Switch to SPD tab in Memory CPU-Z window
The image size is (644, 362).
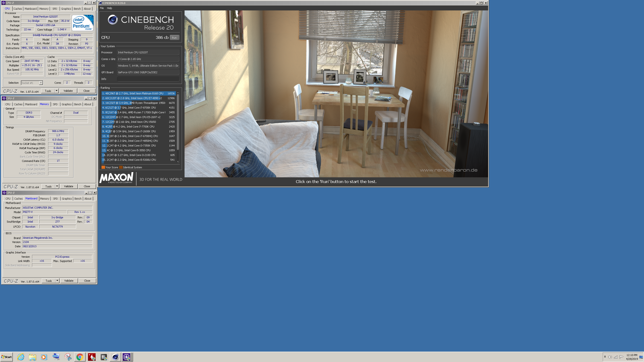pos(55,104)
